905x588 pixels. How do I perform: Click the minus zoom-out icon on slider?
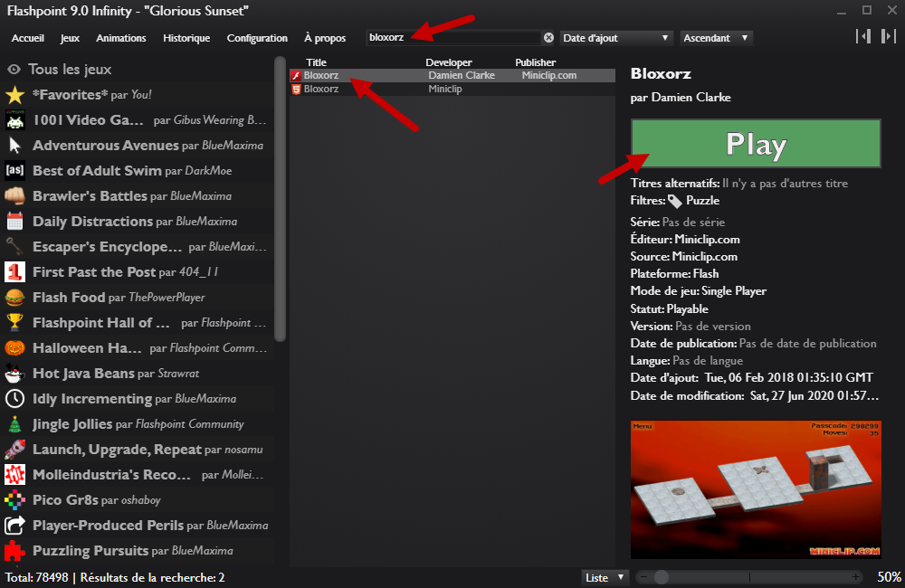pyautogui.click(x=643, y=577)
